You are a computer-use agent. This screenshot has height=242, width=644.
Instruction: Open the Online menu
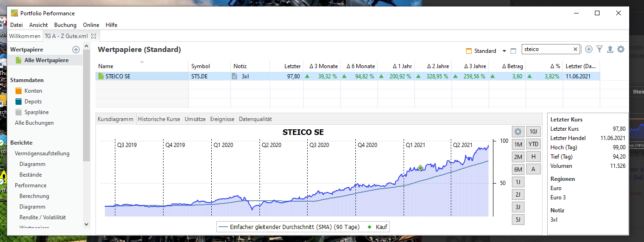point(91,25)
